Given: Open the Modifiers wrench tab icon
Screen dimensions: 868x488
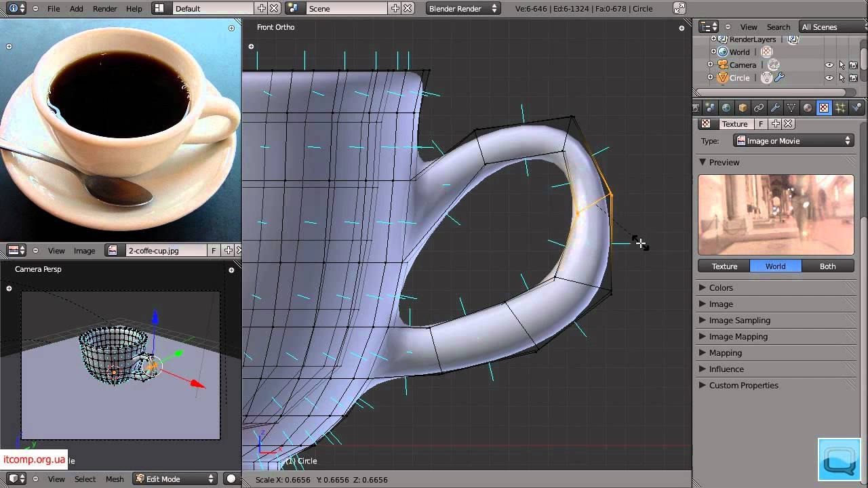Looking at the screenshot, I should [775, 108].
